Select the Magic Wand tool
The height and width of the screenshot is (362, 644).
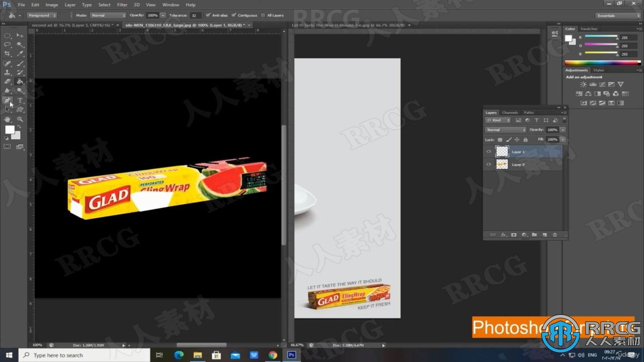point(20,45)
